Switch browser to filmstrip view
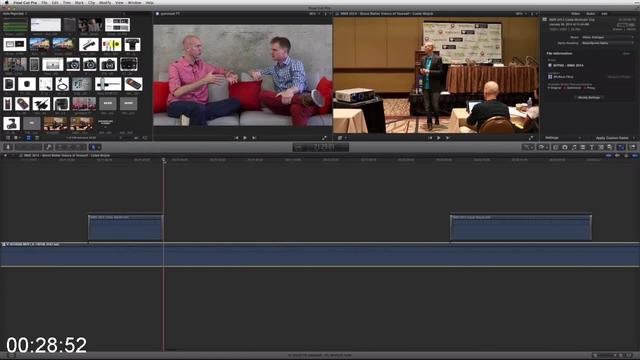 [29, 138]
